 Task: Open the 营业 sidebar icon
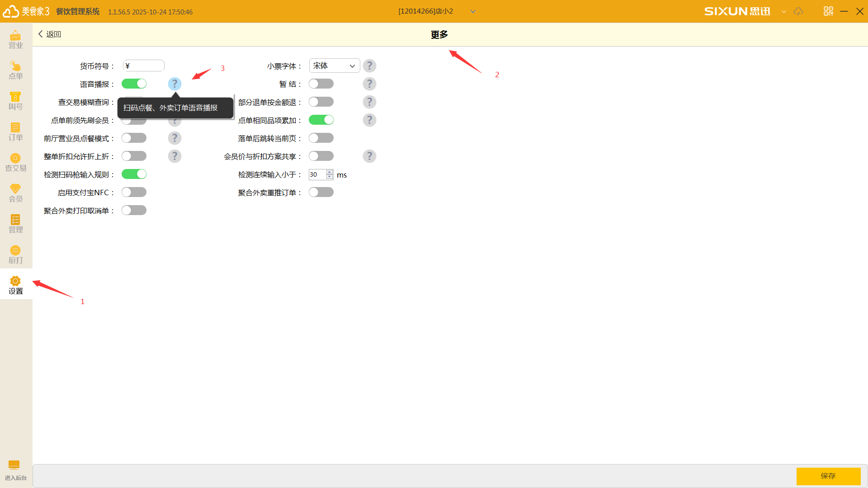point(15,39)
